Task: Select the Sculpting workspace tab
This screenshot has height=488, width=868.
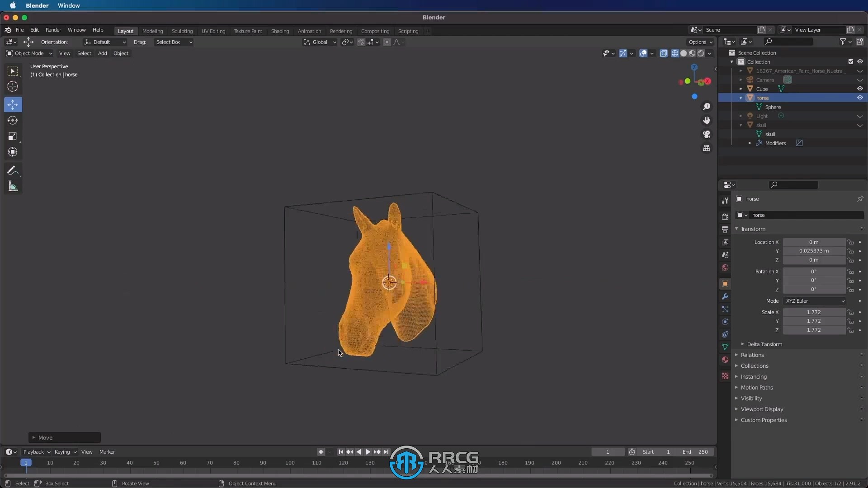Action: (x=182, y=31)
